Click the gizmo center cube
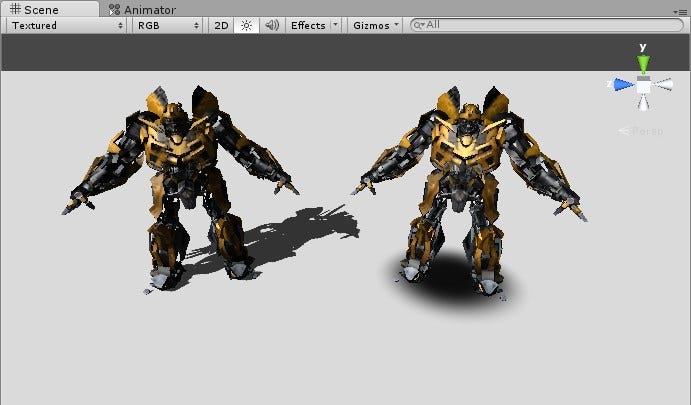Image resolution: width=691 pixels, height=405 pixels. (643, 85)
